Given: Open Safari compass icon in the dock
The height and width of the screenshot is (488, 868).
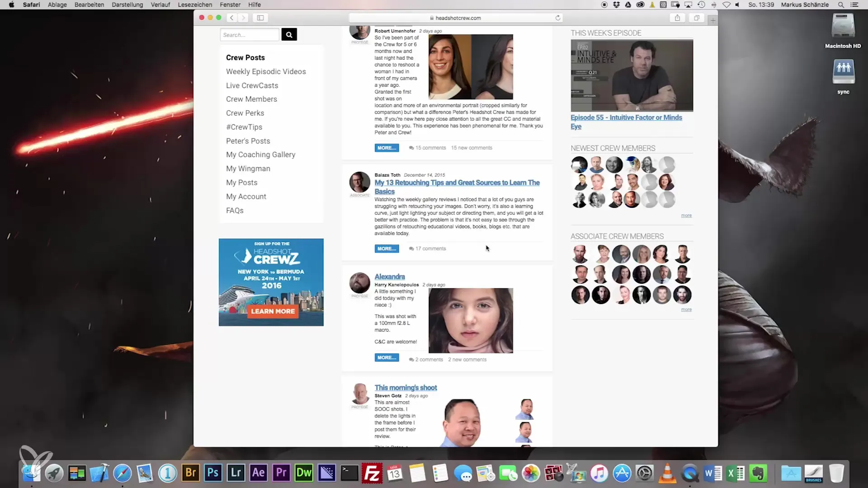Looking at the screenshot, I should coord(123,473).
